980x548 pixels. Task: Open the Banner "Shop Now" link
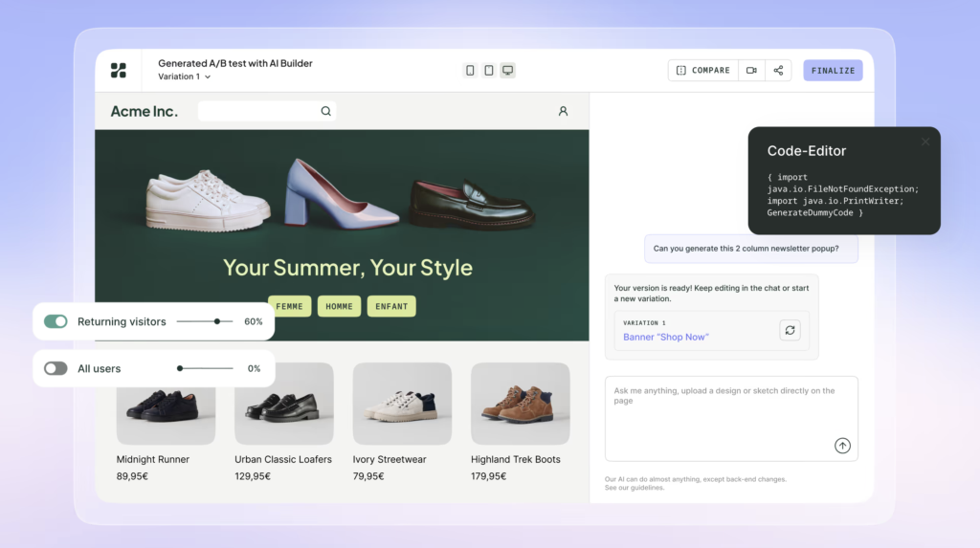[666, 337]
